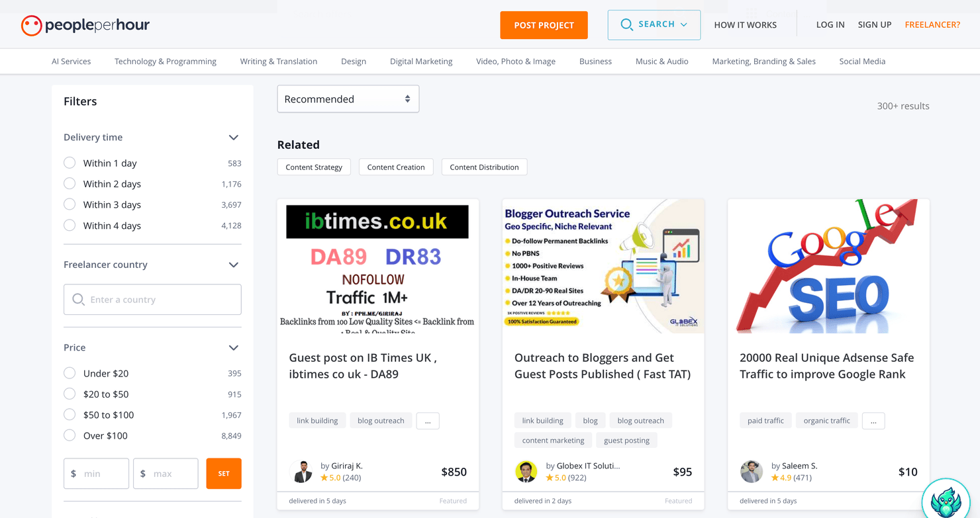Focus the max price field

coord(166,474)
